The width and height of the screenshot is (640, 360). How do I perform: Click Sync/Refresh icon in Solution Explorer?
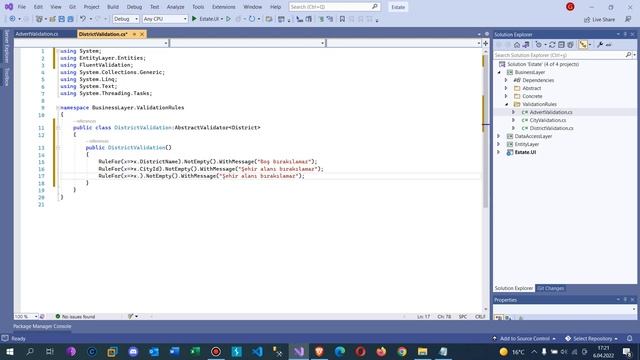[552, 45]
